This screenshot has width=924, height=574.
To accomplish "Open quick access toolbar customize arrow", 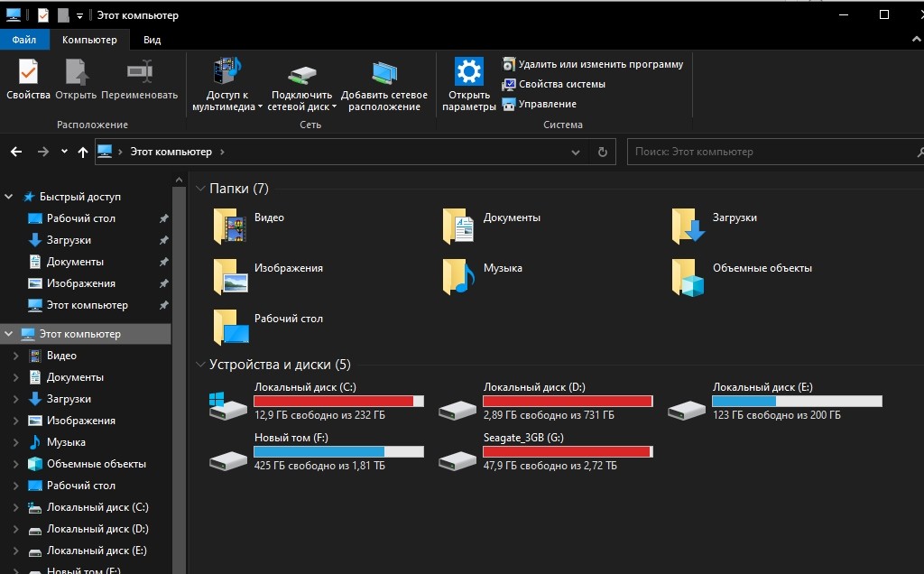I will 79,16.
